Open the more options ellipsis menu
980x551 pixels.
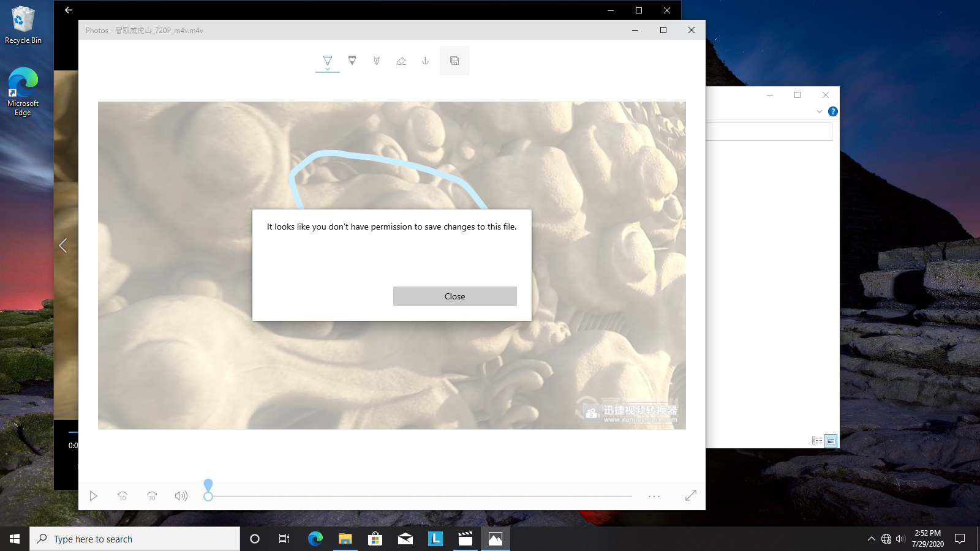point(654,496)
